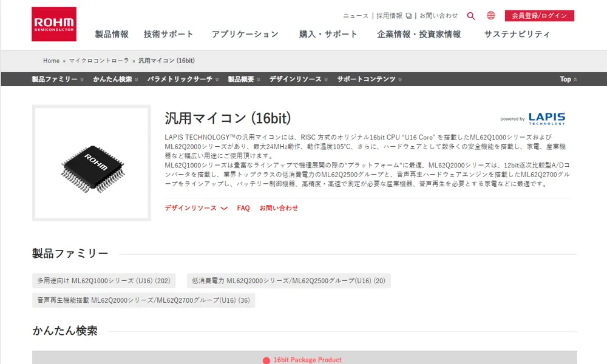Image resolution: width=607 pixels, height=364 pixels.
Task: Open the search magnifier icon
Action: (x=471, y=16)
